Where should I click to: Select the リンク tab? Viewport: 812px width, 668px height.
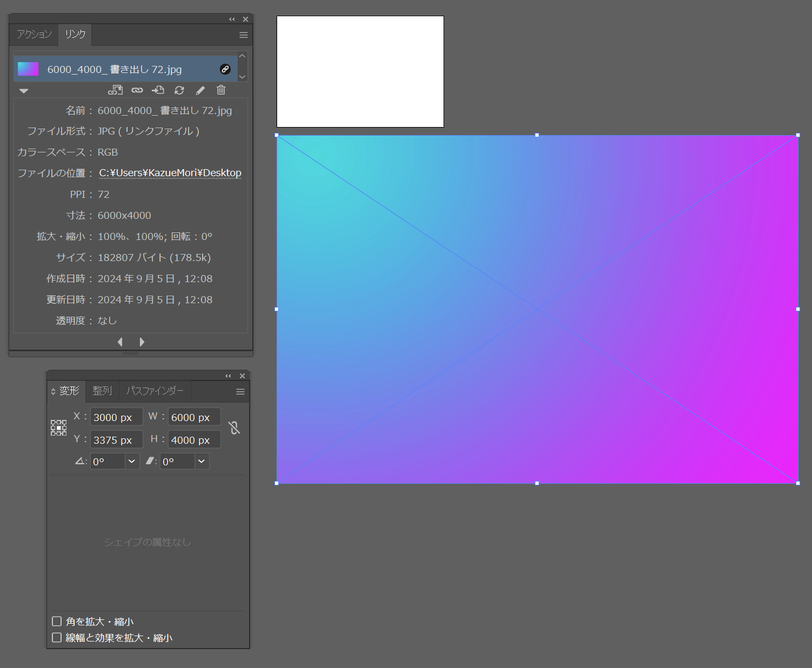(x=75, y=35)
